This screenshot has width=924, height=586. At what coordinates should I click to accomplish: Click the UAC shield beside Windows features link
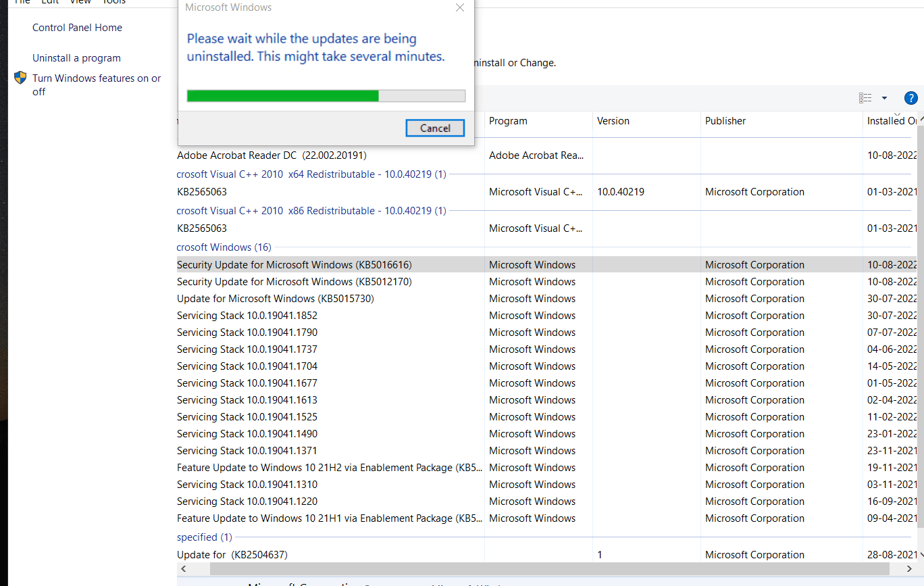(x=20, y=77)
